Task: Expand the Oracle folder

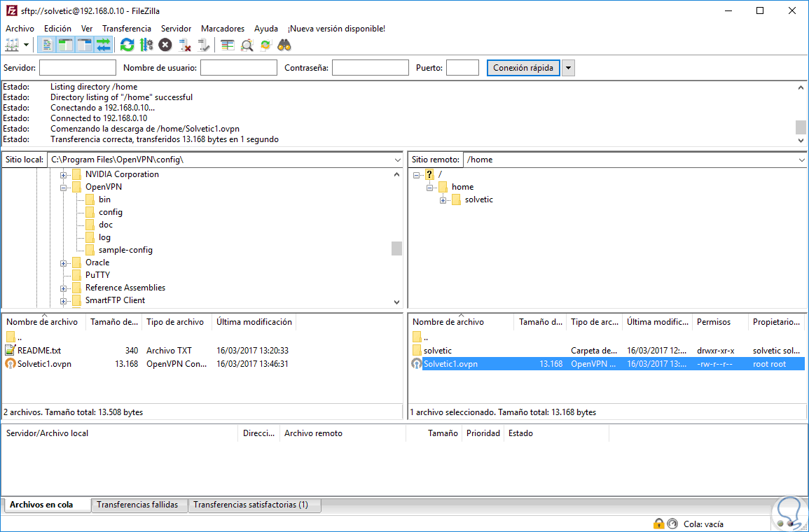Action: (x=64, y=263)
